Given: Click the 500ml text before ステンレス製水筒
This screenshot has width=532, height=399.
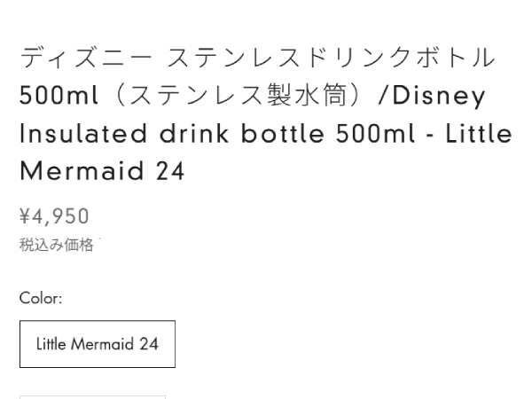Looking at the screenshot, I should (x=59, y=96).
